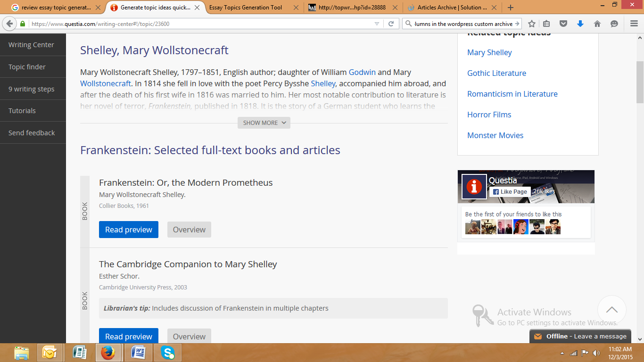
Task: Reload the current page
Action: 391,24
